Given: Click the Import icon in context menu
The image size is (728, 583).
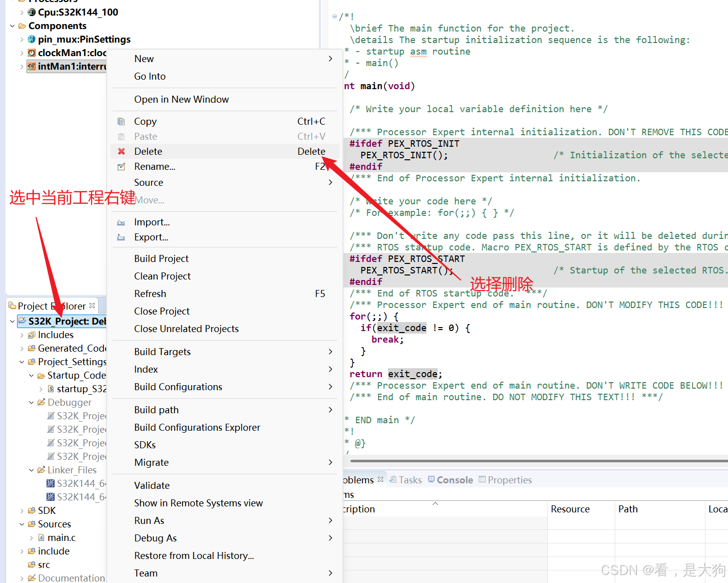Looking at the screenshot, I should click(121, 222).
